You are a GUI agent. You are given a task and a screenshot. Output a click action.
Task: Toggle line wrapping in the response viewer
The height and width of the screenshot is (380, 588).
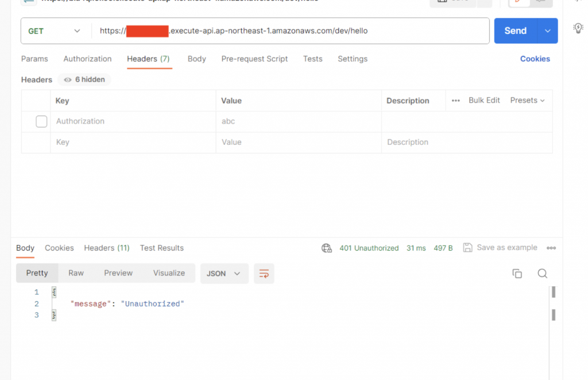point(264,273)
